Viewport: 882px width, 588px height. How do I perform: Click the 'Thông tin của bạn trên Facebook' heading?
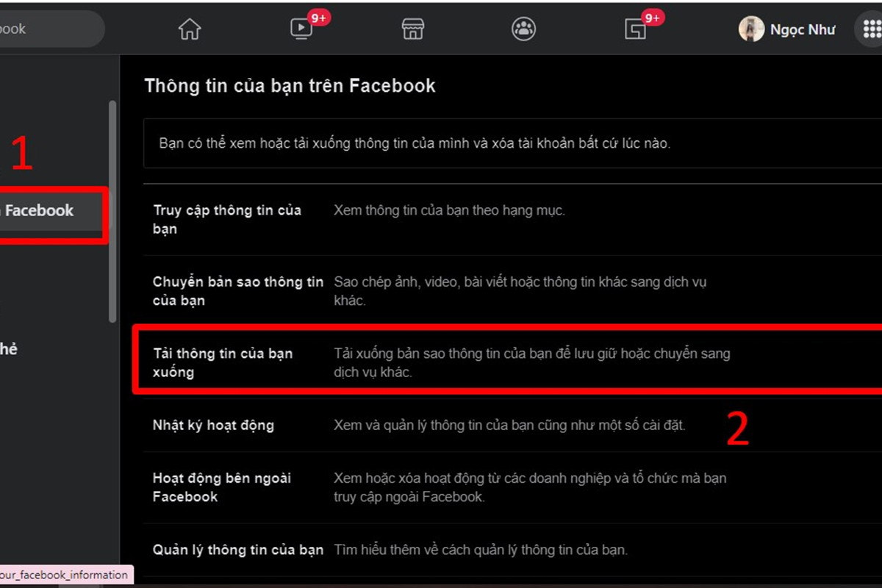290,86
